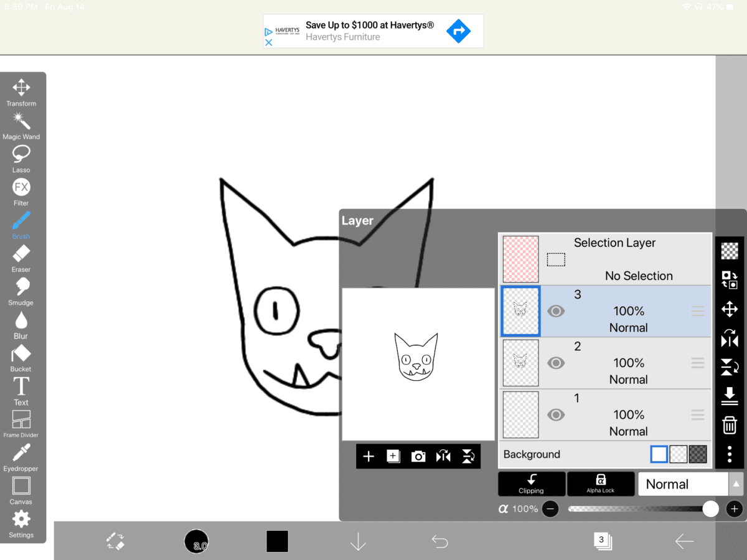The height and width of the screenshot is (560, 747).
Task: Delete the selected layer with the trash icon
Action: 729,425
